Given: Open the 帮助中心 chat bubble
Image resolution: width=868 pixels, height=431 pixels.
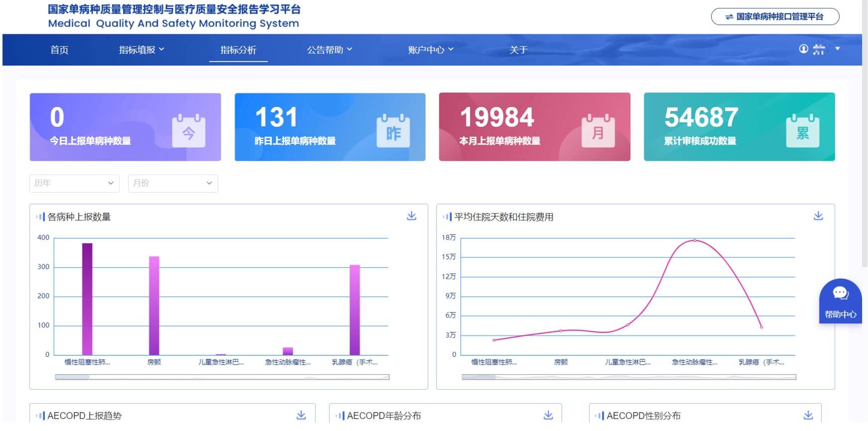Looking at the screenshot, I should (x=841, y=301).
